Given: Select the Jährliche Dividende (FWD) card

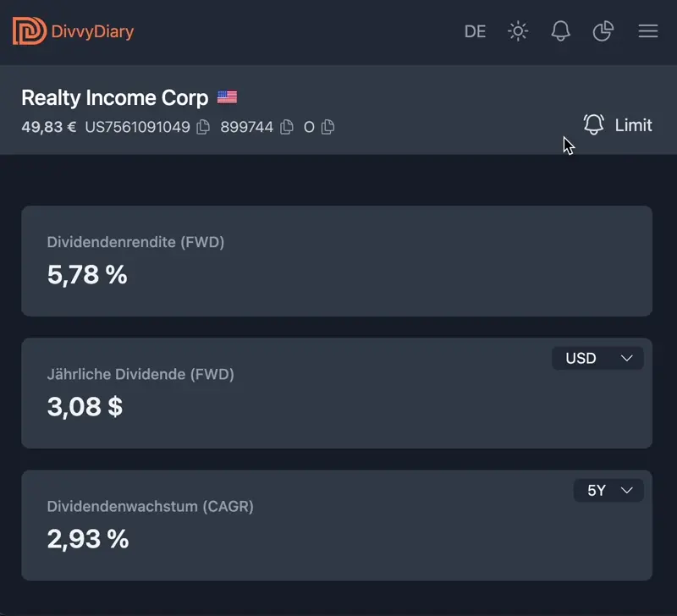Looking at the screenshot, I should 336,393.
